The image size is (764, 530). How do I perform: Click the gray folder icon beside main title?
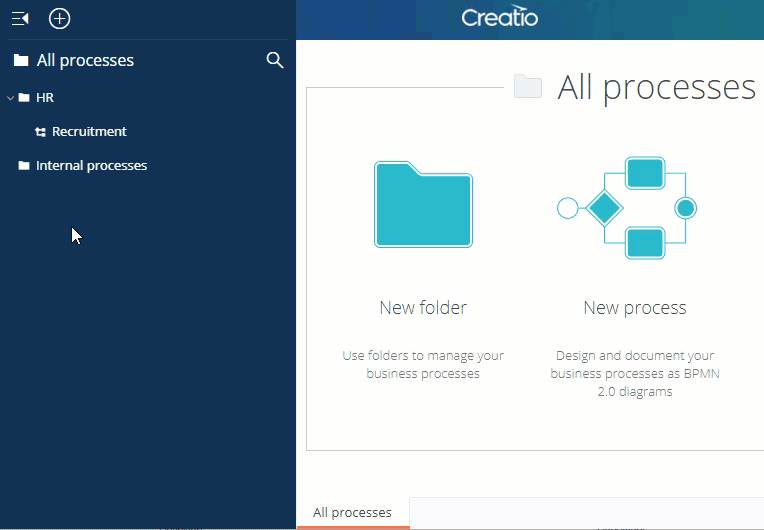pyautogui.click(x=528, y=87)
